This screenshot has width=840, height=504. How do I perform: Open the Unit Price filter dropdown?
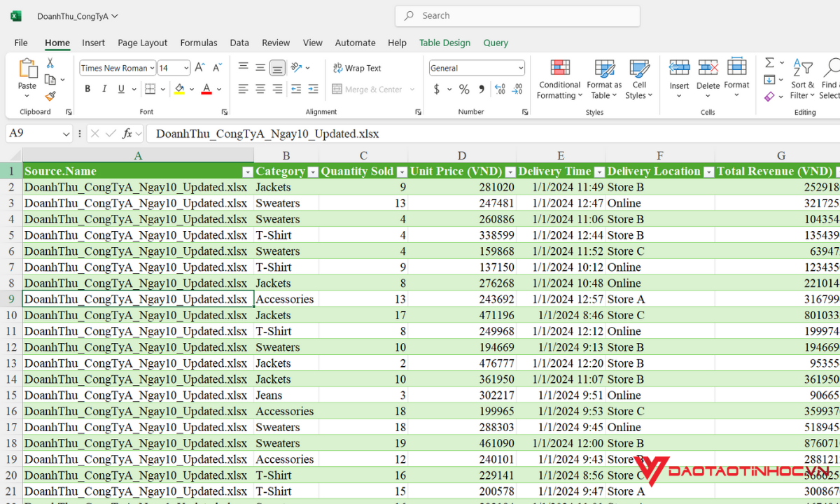(x=510, y=171)
